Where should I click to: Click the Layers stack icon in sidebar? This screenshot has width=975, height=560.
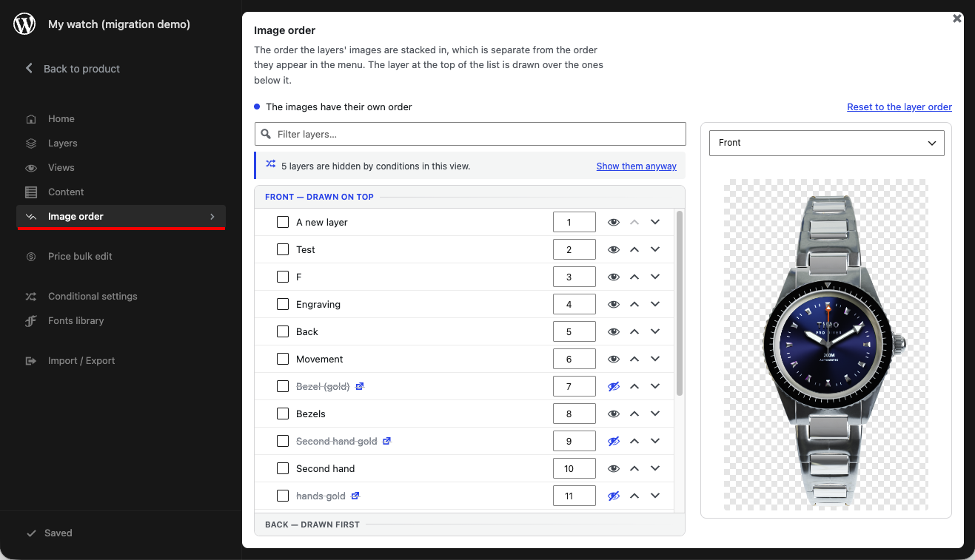(31, 144)
